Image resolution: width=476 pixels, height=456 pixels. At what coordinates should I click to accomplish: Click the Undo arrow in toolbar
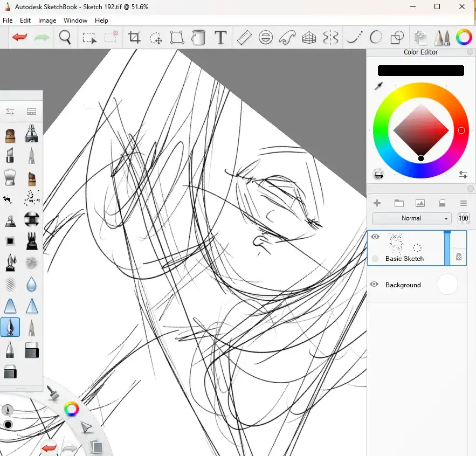coord(20,37)
